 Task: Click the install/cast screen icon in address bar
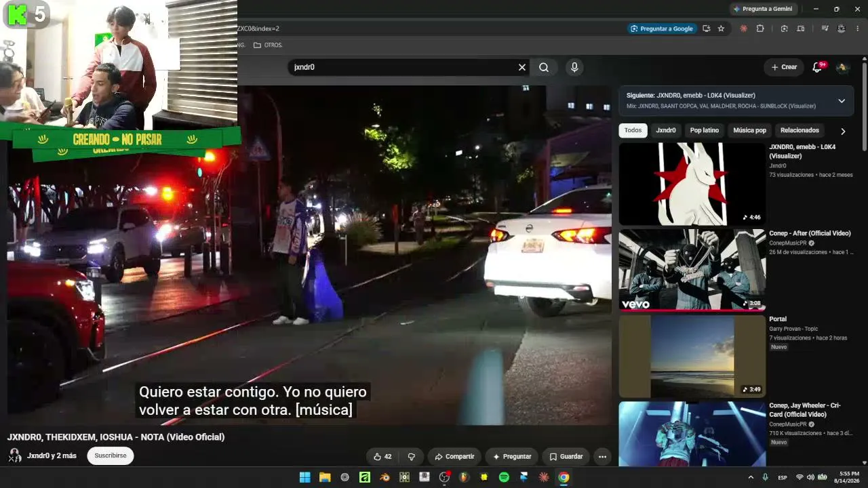[706, 28]
